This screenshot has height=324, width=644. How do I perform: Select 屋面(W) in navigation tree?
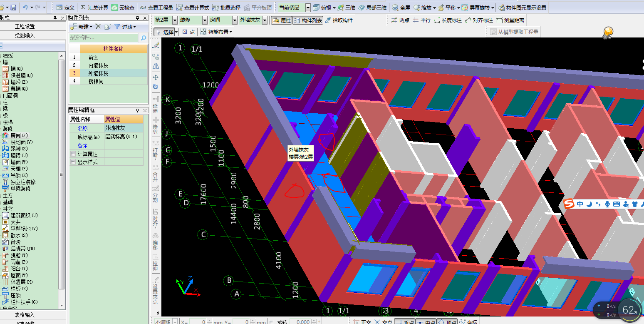click(x=15, y=275)
